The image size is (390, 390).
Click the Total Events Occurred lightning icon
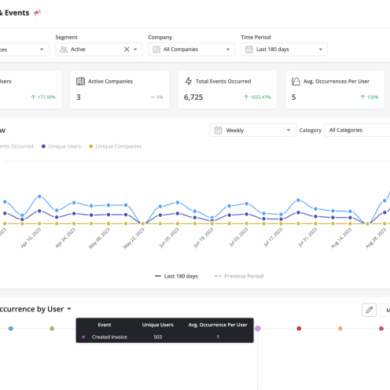coord(188,81)
